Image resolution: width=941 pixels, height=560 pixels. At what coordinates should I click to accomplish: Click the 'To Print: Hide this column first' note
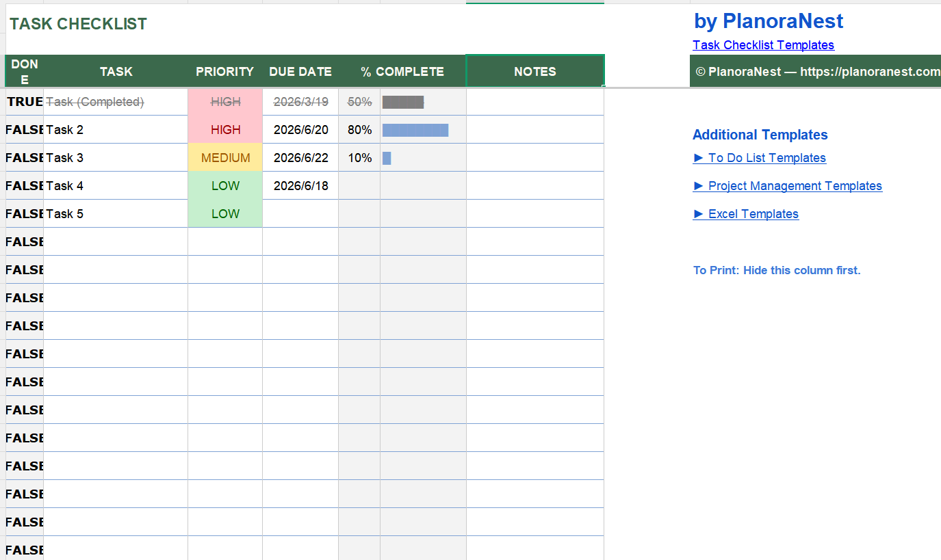coord(777,270)
